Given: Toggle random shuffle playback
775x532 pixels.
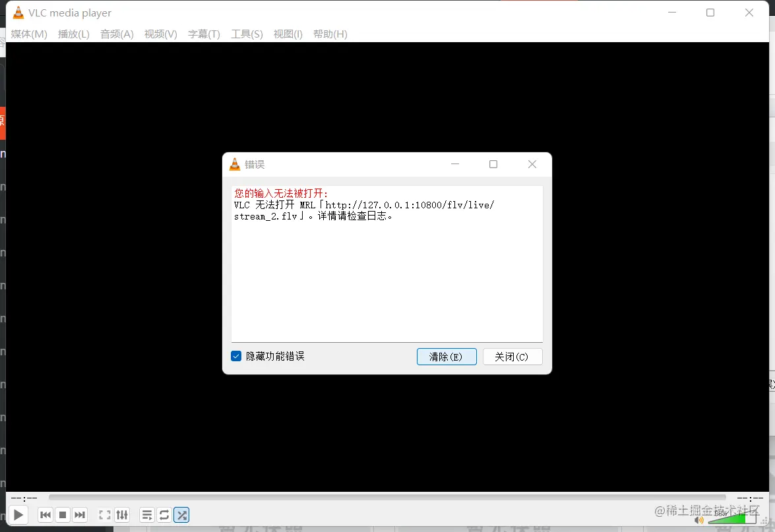Looking at the screenshot, I should (x=181, y=516).
